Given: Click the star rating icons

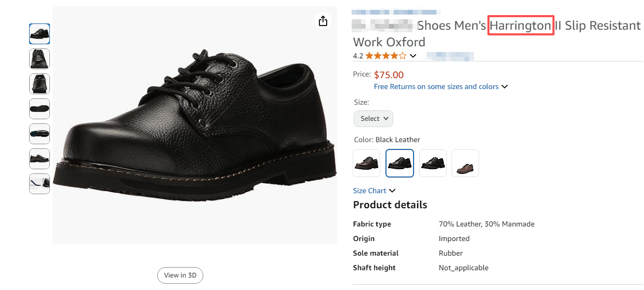Looking at the screenshot, I should [385, 56].
